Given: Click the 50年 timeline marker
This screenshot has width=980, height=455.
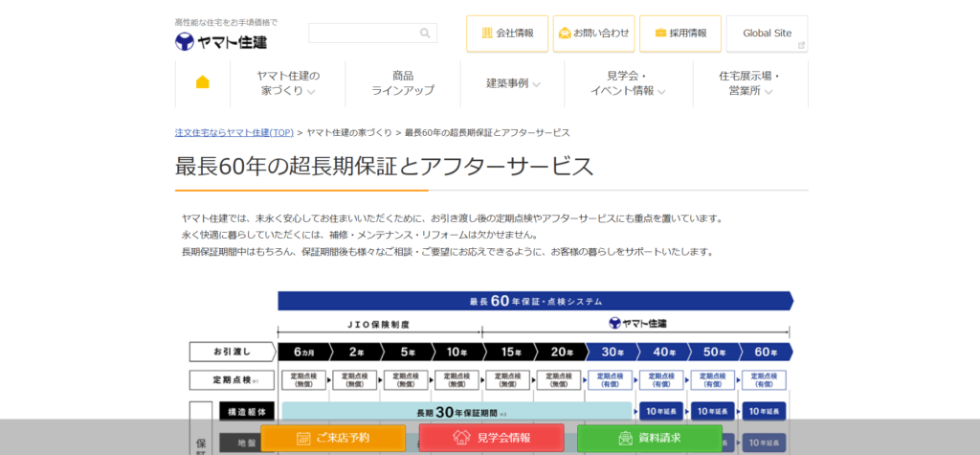Looking at the screenshot, I should (x=715, y=352).
